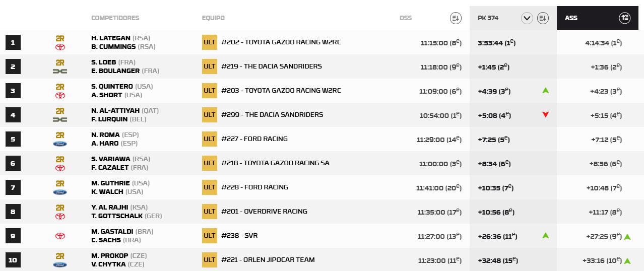Screen dimensions: 644x271
Task: Click Dacia logo in S. Loeb row
Action: (60, 72)
